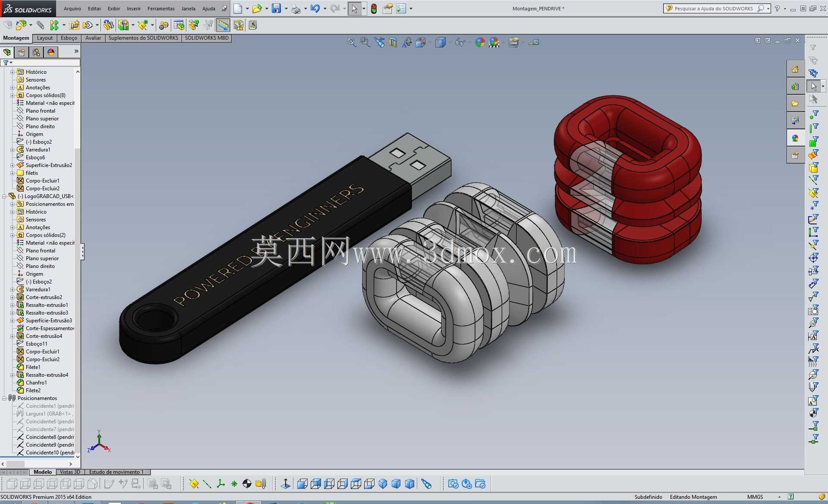Select Plano frontal in first part

point(40,111)
